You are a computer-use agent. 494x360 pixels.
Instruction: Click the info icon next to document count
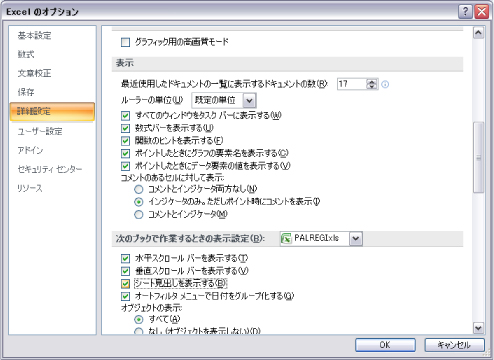385,84
